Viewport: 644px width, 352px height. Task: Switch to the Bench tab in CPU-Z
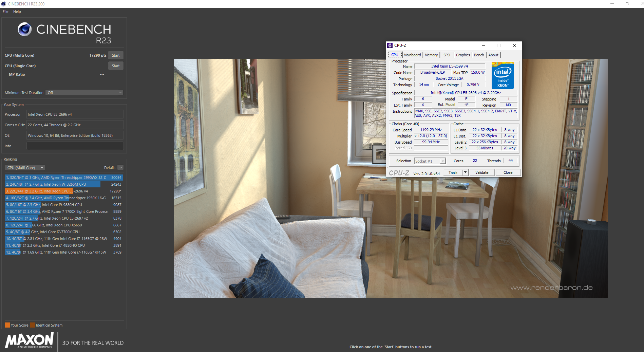tap(479, 55)
